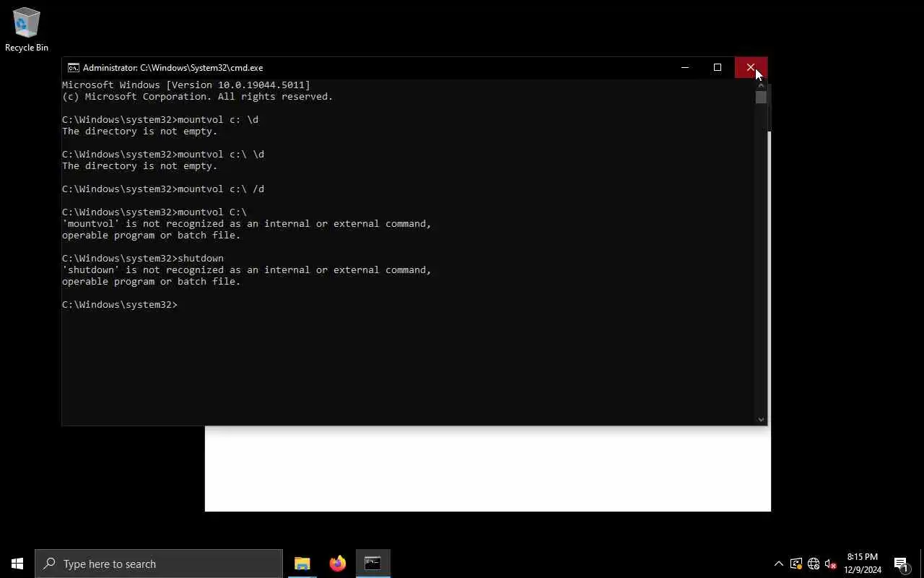The height and width of the screenshot is (578, 924).
Task: Click the cmd.exe title bar system icon
Action: coord(73,68)
